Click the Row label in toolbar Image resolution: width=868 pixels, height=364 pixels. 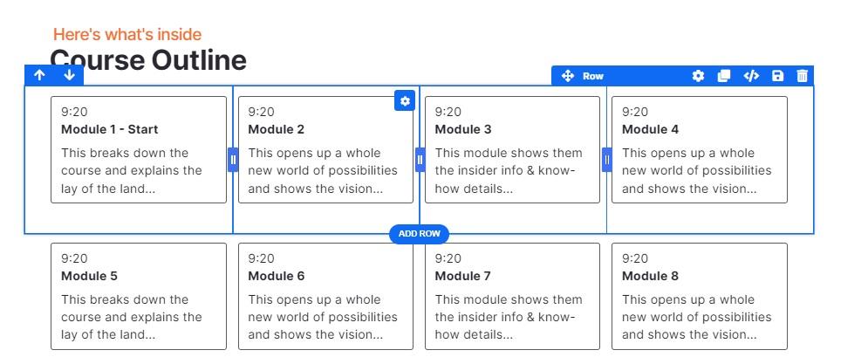(593, 76)
